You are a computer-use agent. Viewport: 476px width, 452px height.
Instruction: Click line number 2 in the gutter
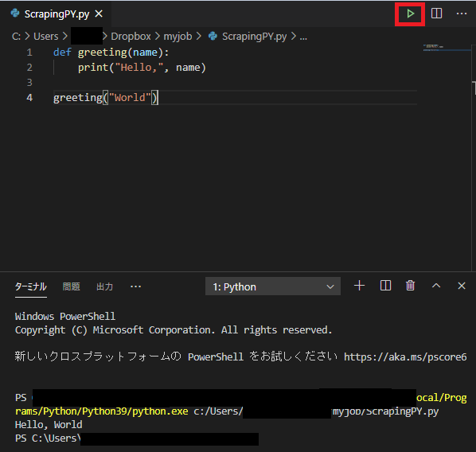click(29, 68)
